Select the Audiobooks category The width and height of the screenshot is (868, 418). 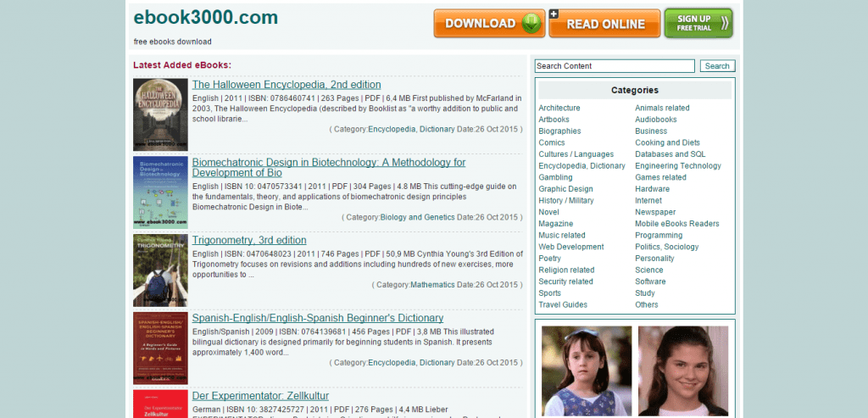pos(656,120)
